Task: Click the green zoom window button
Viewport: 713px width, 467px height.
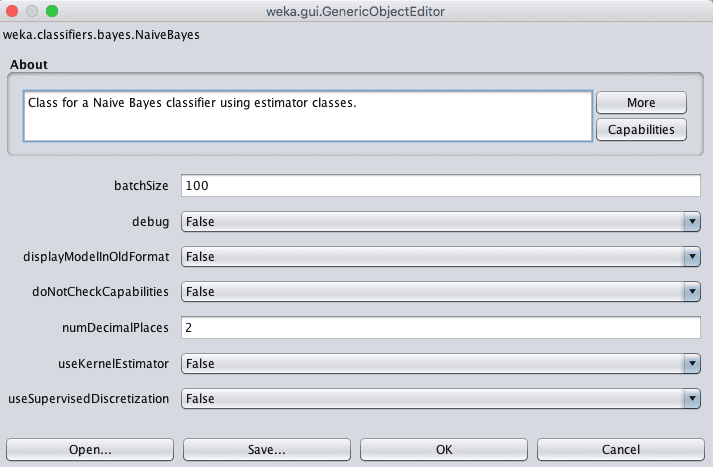Action: coord(52,11)
